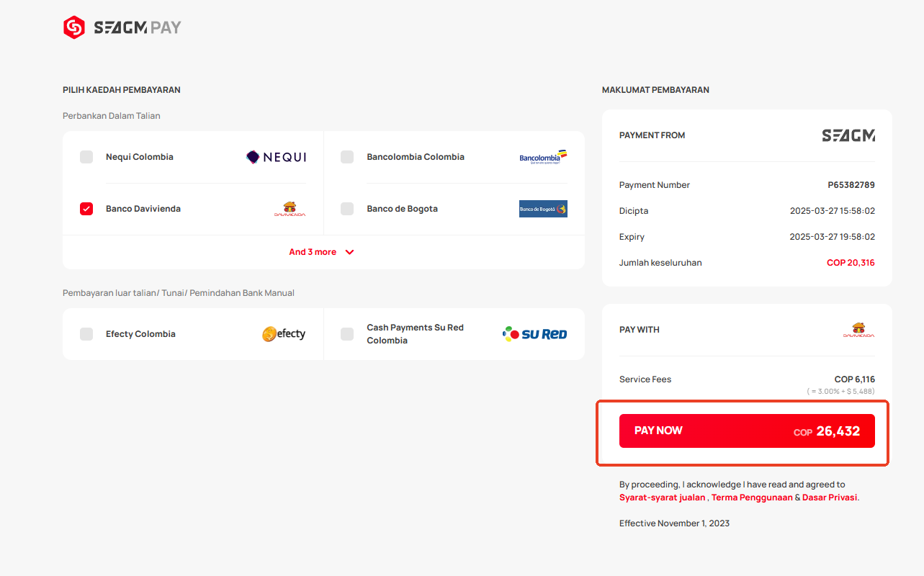Click the Maklumat Pembayaran heading
The image size is (924, 576).
(655, 90)
